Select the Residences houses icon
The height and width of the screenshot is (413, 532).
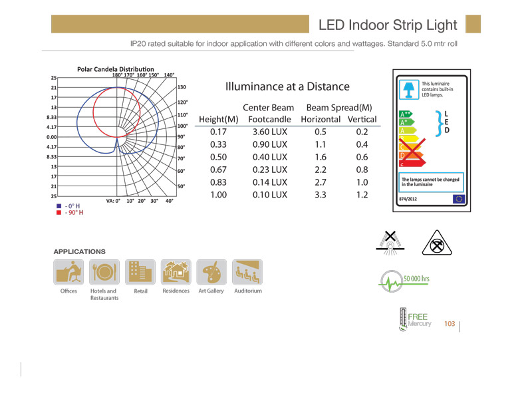click(176, 272)
